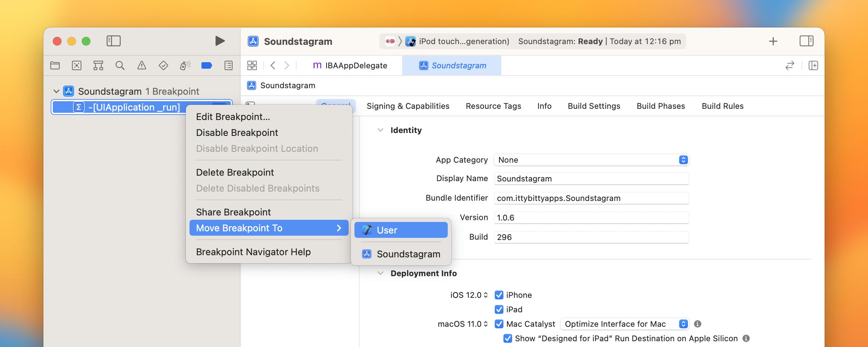Open the App Category dropdown
Screen dimensions: 868x347
[592, 160]
